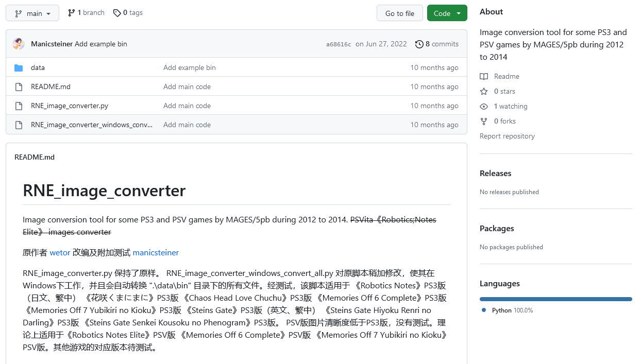This screenshot has height=364, width=641.
Task: Expand the green Code dropdown button
Action: click(x=447, y=13)
